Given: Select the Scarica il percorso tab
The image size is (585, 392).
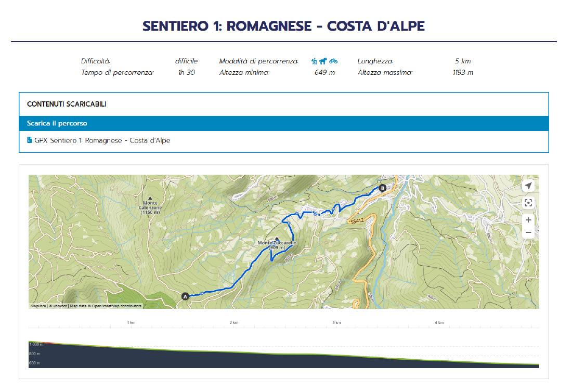Looking at the screenshot, I should tap(57, 124).
